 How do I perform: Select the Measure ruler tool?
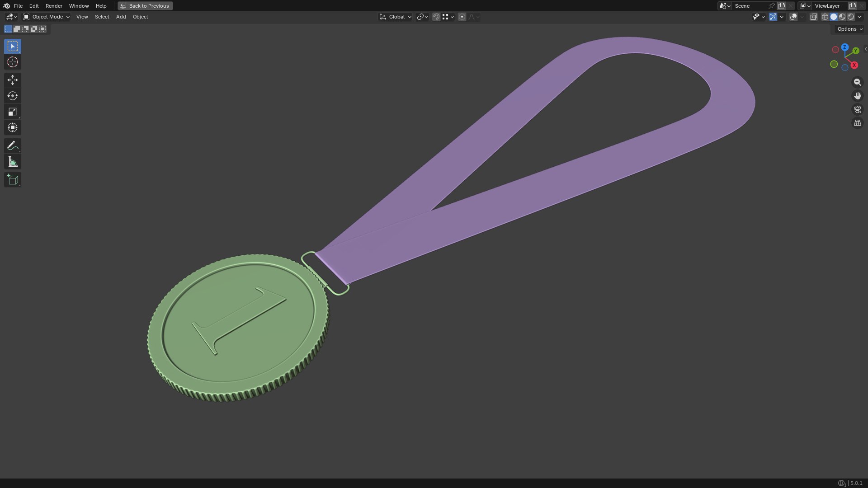(x=13, y=161)
